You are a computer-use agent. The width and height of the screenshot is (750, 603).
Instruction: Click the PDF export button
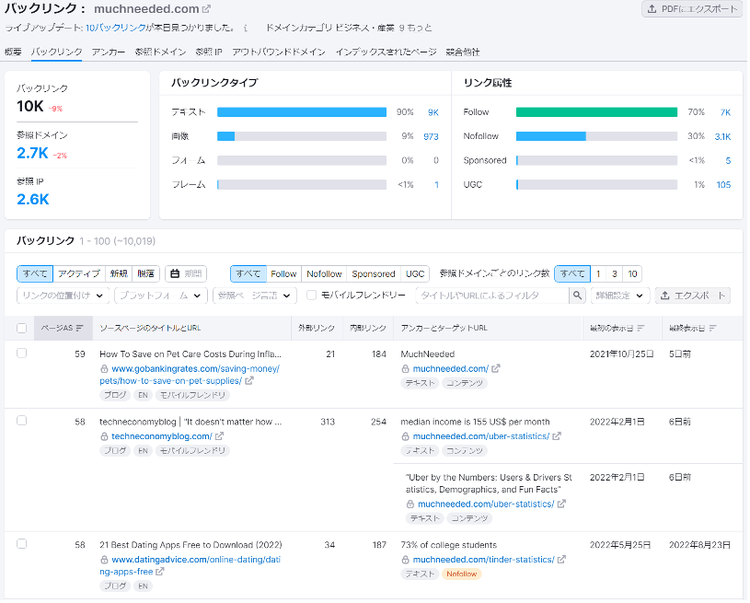[693, 9]
